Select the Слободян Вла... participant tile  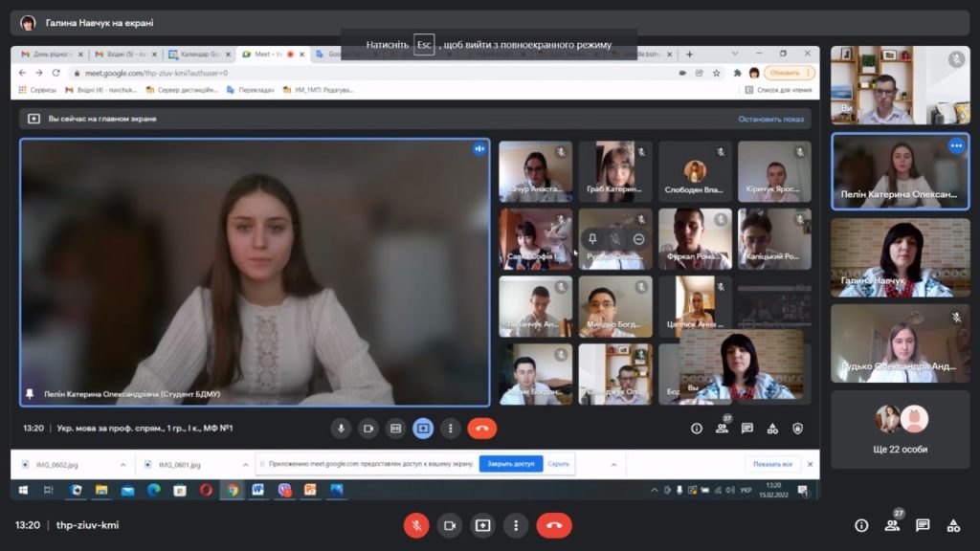pos(695,171)
